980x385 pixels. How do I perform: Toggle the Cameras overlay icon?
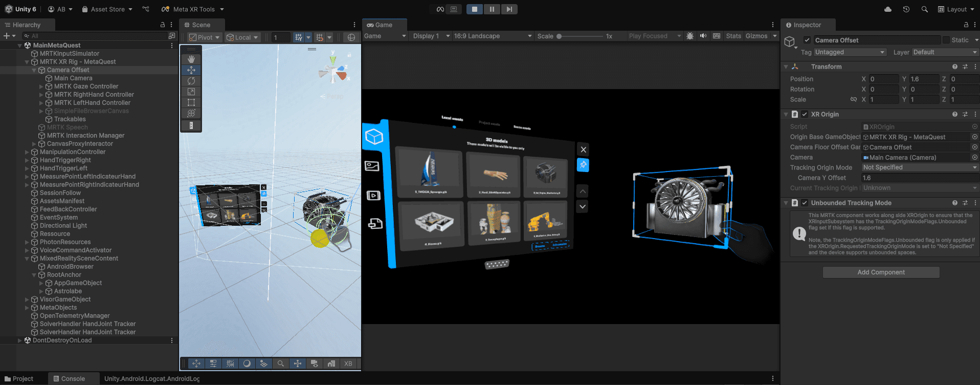coord(315,363)
